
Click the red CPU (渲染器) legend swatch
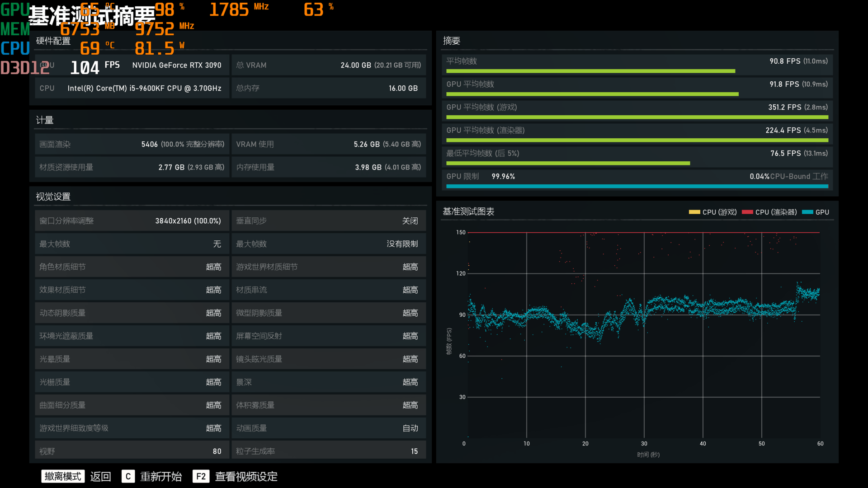747,212
